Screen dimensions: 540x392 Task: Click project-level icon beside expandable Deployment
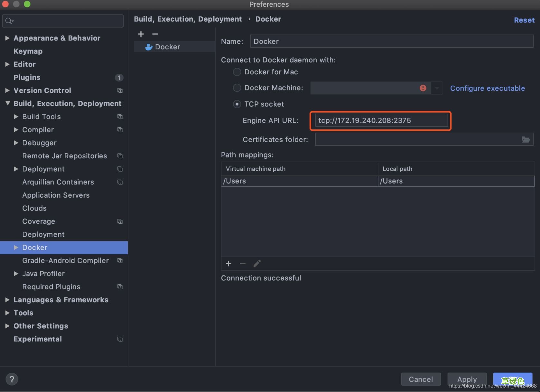click(x=120, y=169)
